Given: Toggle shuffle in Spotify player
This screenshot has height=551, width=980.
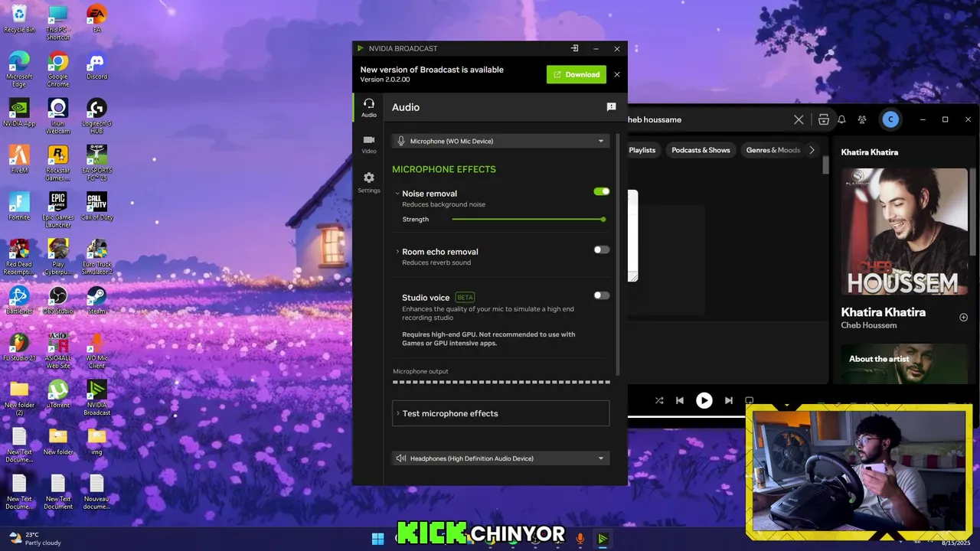Looking at the screenshot, I should click(x=659, y=400).
